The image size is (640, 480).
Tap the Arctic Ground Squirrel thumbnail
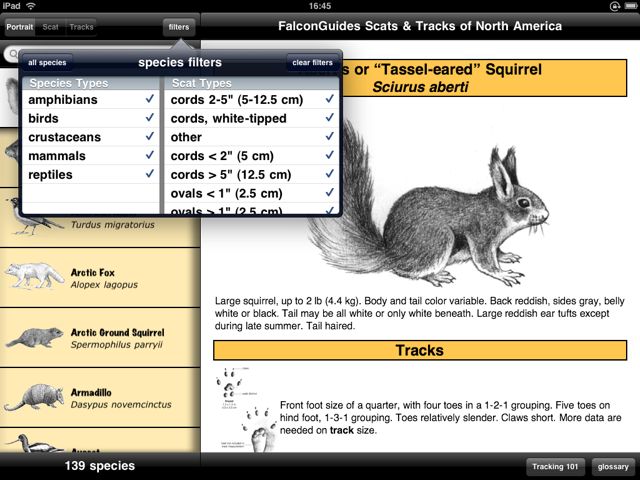click(34, 338)
